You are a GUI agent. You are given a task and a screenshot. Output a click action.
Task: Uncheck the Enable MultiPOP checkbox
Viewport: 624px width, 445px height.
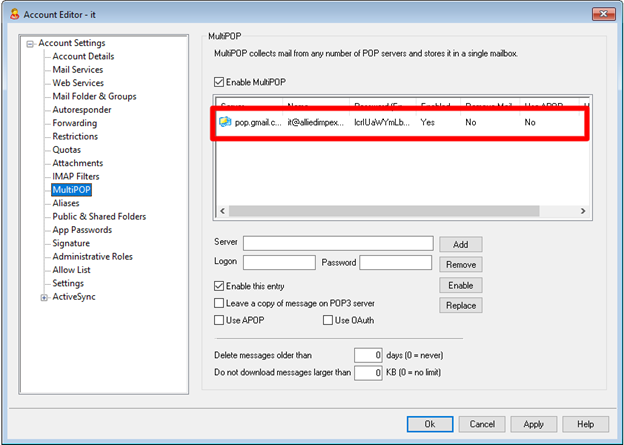[x=220, y=81]
